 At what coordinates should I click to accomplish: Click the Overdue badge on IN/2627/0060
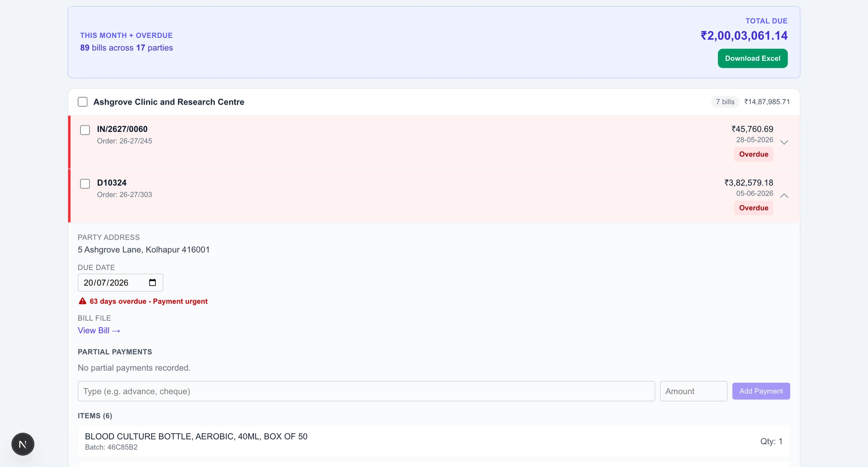click(x=753, y=154)
